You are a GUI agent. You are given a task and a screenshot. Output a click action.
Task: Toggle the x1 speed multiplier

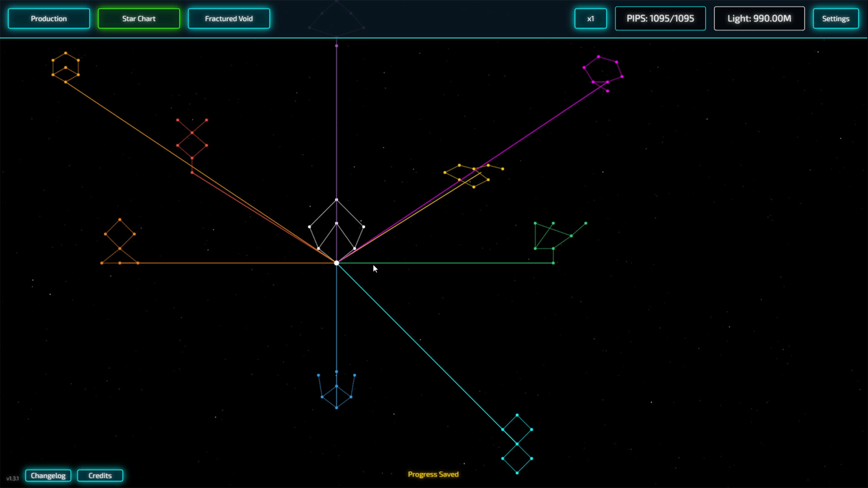[590, 19]
